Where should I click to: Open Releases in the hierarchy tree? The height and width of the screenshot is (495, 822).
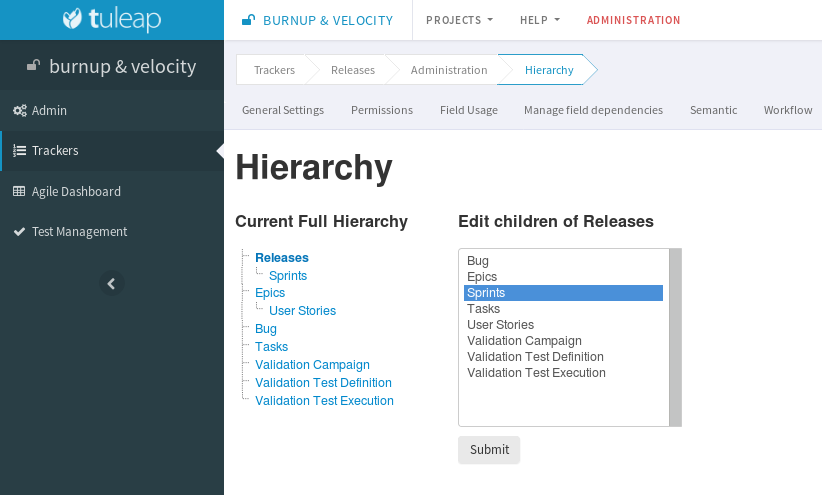[282, 257]
